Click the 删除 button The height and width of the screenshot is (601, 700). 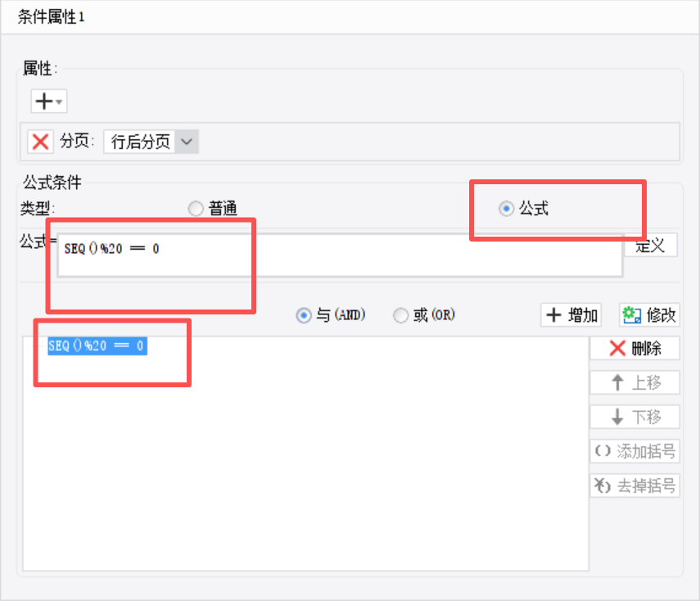[635, 348]
